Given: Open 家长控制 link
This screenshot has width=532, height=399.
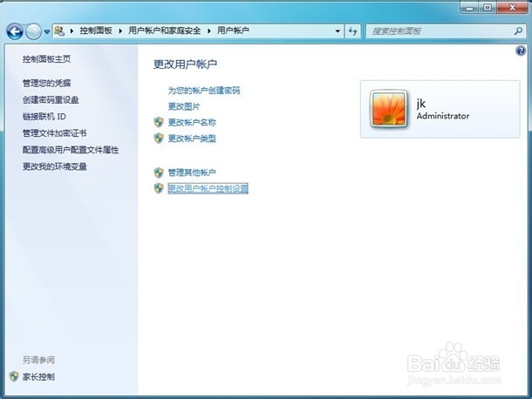Looking at the screenshot, I should pyautogui.click(x=38, y=376).
